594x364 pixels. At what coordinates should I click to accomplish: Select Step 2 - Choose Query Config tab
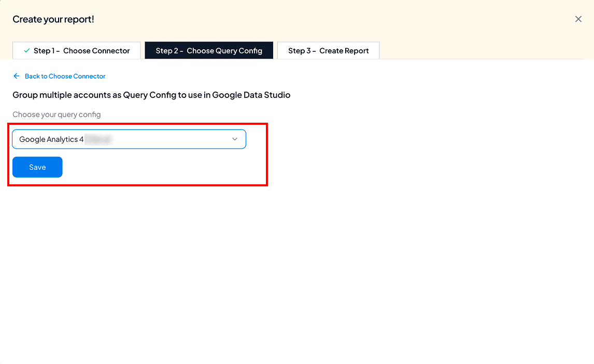209,51
